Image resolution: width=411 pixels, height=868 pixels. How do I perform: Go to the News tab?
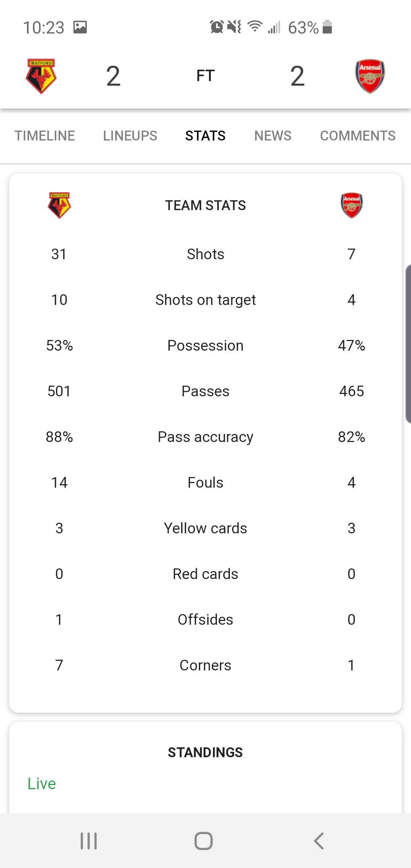coord(273,136)
